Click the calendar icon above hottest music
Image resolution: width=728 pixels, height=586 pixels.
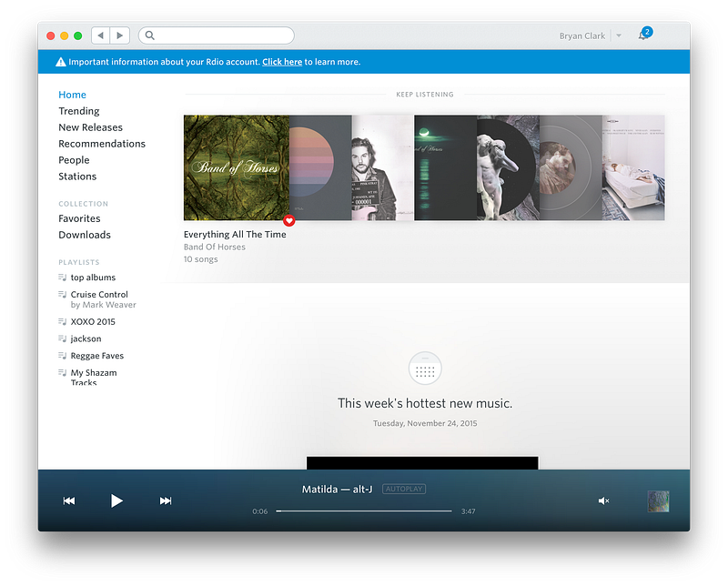click(x=425, y=369)
